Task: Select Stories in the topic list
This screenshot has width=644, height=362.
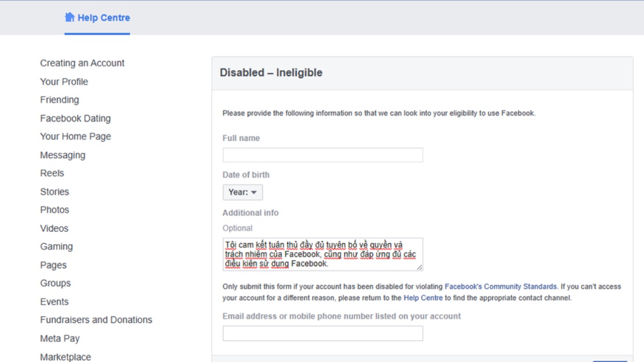Action: [55, 191]
